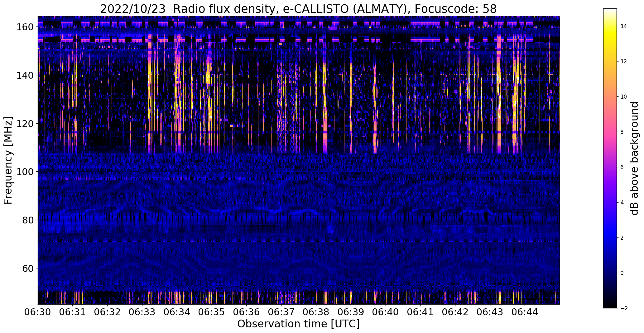The width and height of the screenshot is (644, 333).
Task: Click the 06:38 time tick label
Action: pyautogui.click(x=316, y=312)
